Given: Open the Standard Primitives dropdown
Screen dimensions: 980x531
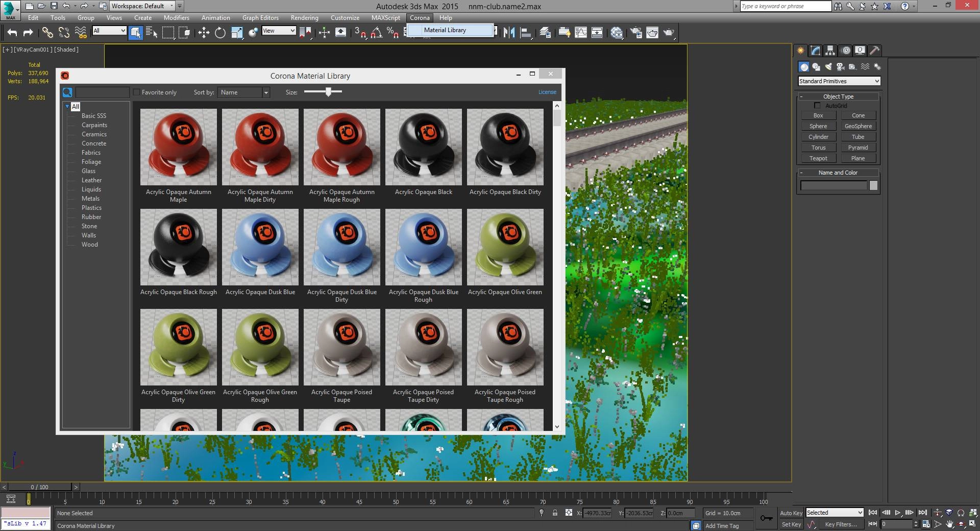Looking at the screenshot, I should point(839,81).
